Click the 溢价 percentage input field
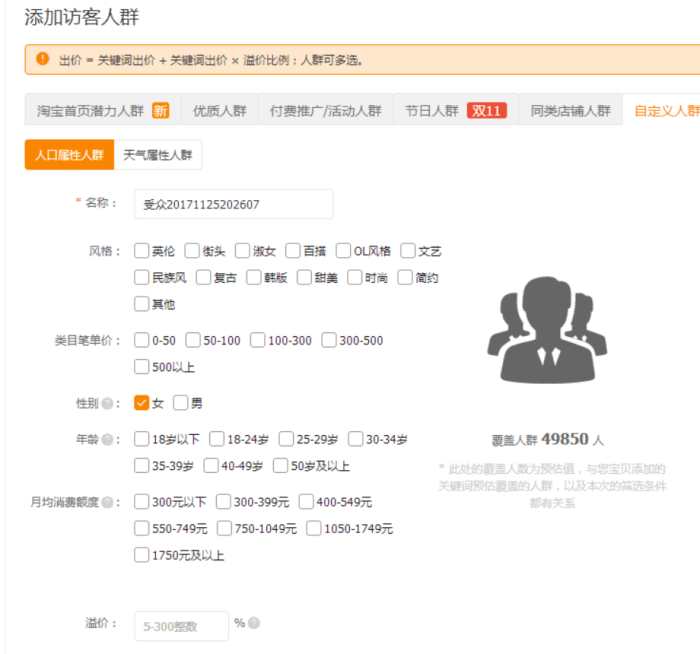 tap(181, 626)
